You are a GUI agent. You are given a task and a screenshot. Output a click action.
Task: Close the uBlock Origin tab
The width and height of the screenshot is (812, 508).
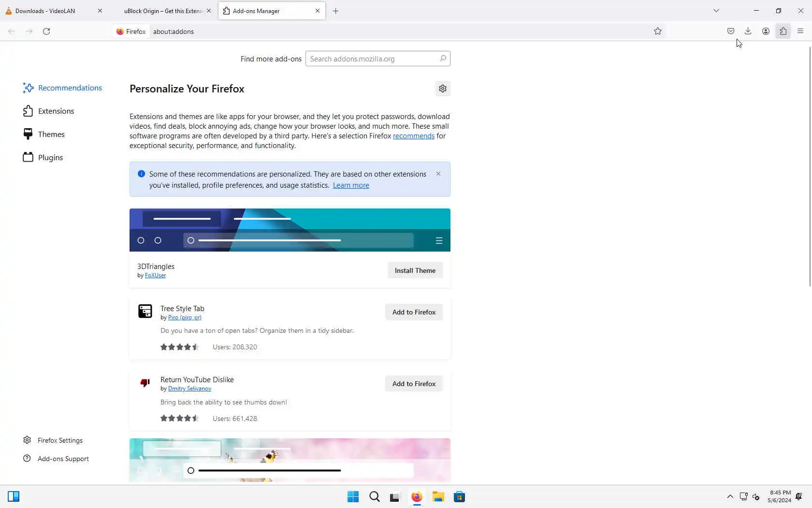(209, 11)
